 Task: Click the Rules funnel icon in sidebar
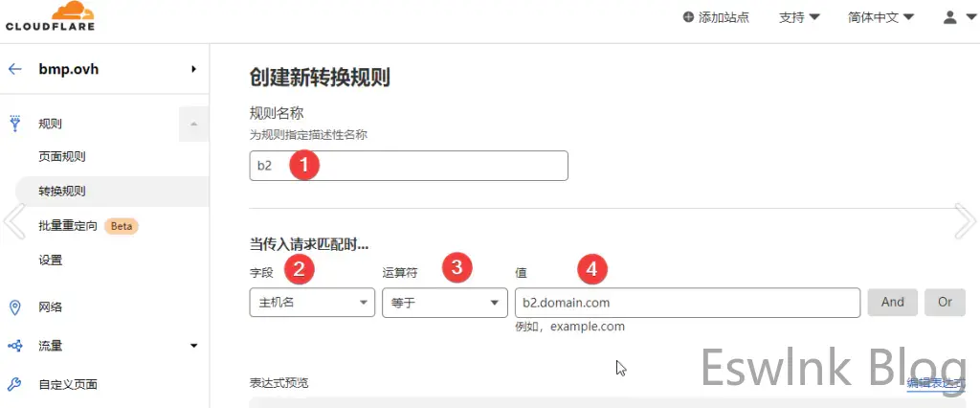pyautogui.click(x=15, y=123)
